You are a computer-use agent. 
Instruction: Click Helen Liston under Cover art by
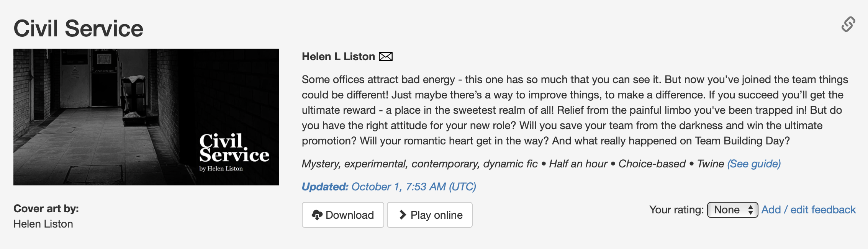coord(43,224)
